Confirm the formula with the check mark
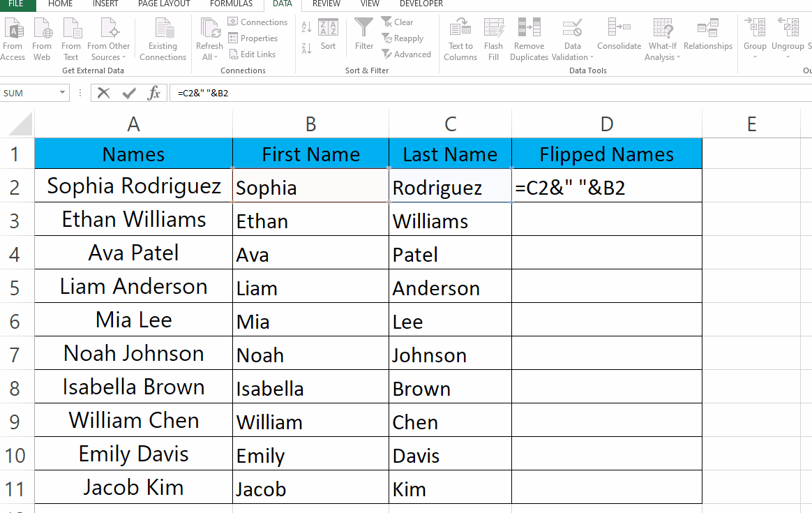Screen dimensions: 812x513 [129, 92]
